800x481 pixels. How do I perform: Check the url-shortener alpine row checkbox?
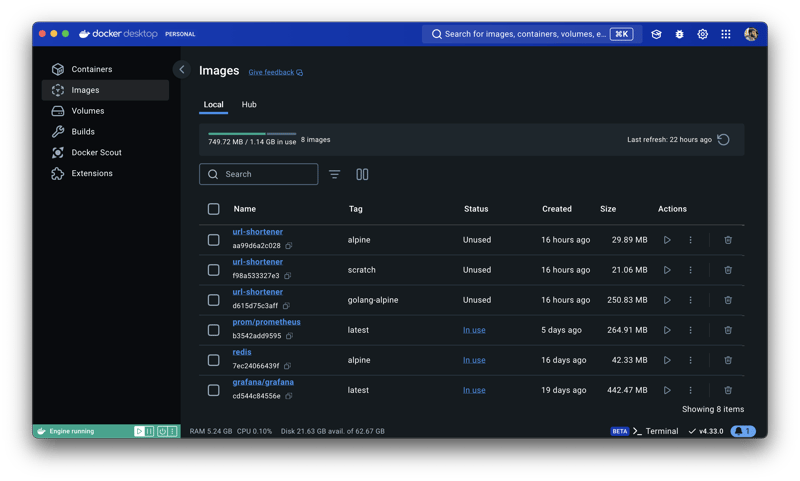(x=213, y=240)
